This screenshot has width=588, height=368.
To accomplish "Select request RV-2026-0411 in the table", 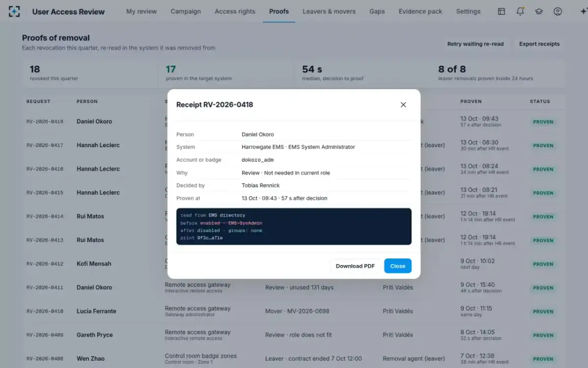I will point(45,288).
